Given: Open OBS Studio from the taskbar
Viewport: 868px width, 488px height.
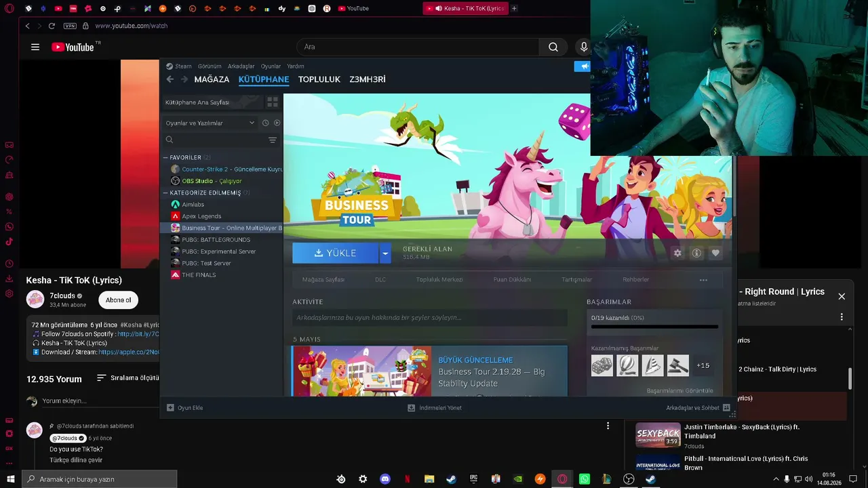Looking at the screenshot, I should [629, 479].
